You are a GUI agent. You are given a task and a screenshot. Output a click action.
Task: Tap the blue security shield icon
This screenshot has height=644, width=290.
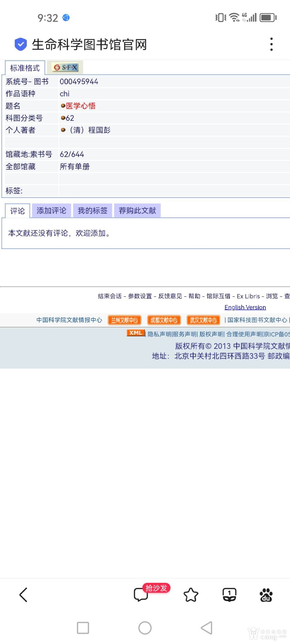tap(21, 44)
